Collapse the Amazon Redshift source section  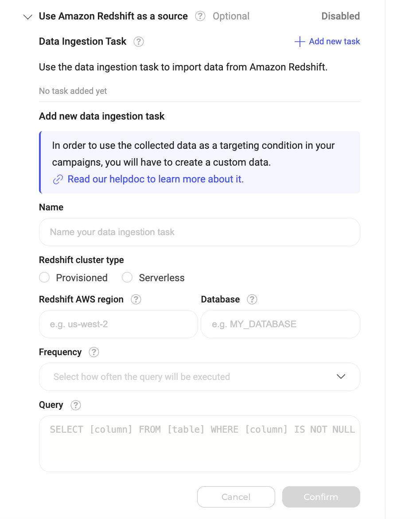pos(28,17)
